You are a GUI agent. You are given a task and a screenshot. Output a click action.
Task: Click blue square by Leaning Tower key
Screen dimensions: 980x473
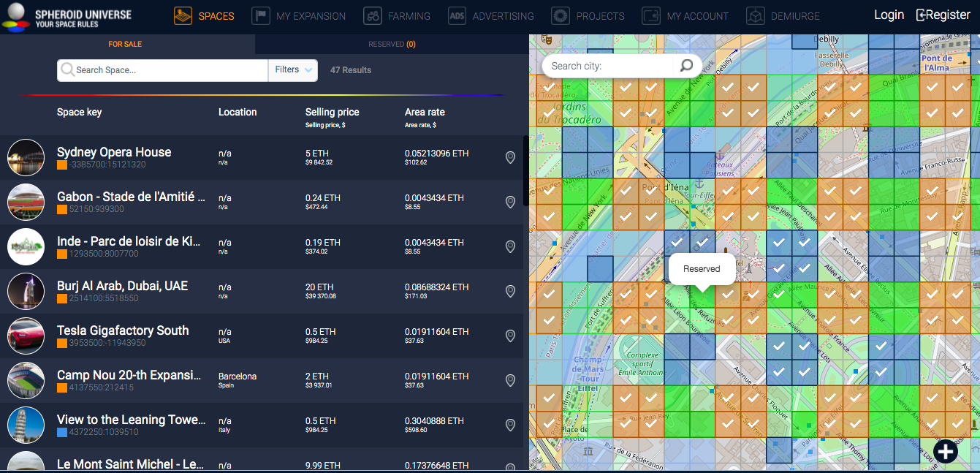[x=62, y=433]
